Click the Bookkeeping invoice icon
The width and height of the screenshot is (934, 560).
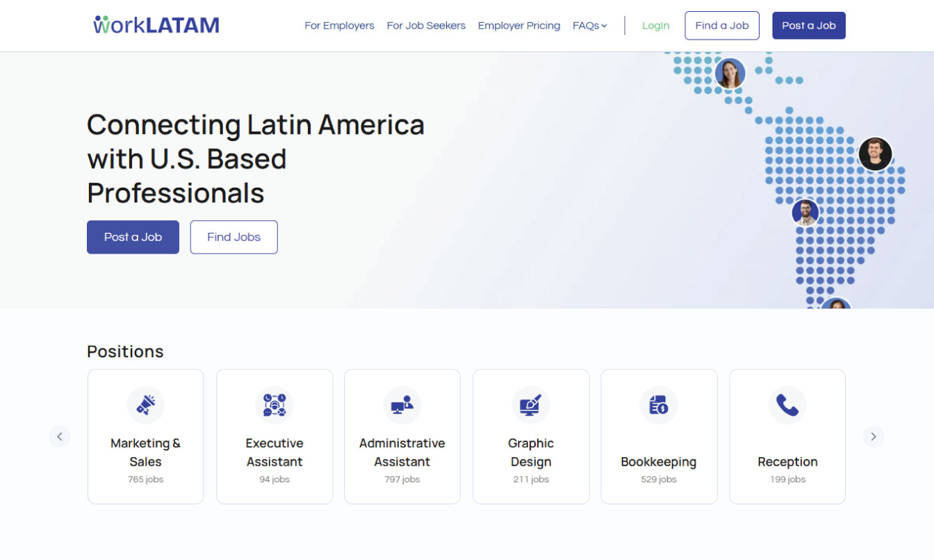pyautogui.click(x=659, y=405)
